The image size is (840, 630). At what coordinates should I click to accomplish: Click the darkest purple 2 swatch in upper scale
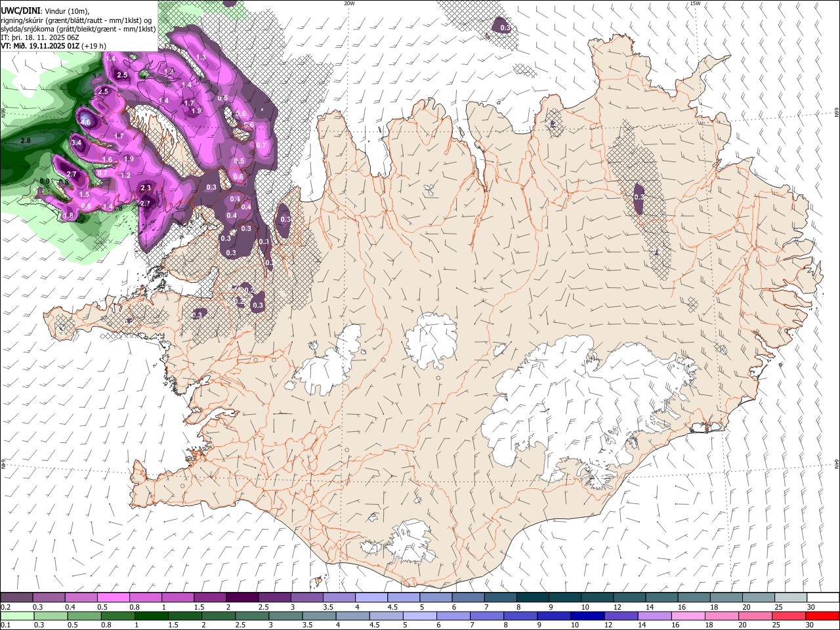pos(241,598)
